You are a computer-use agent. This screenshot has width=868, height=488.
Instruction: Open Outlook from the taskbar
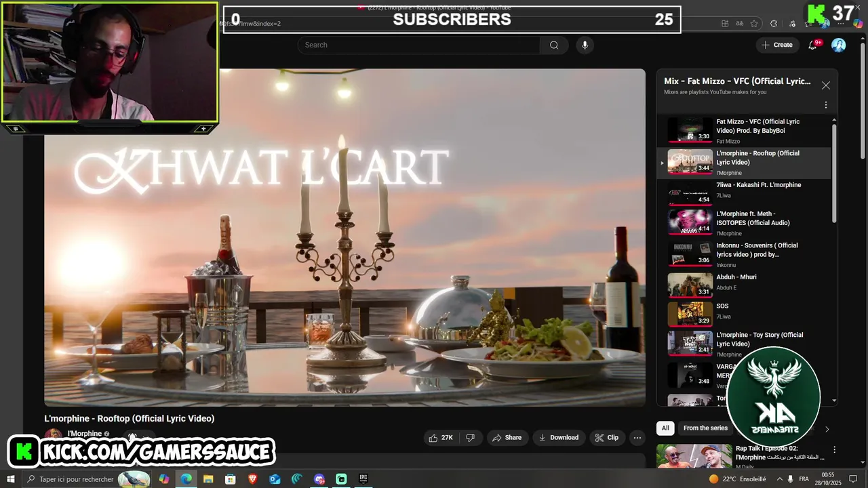(275, 479)
